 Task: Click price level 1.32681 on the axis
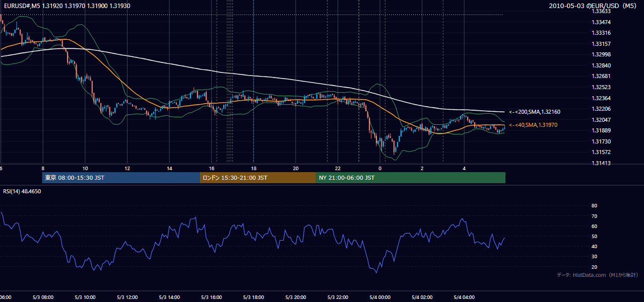pos(601,77)
